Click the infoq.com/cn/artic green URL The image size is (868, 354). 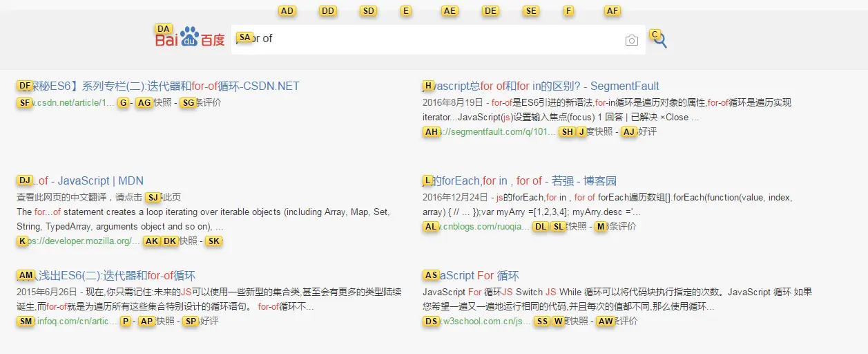click(x=67, y=322)
